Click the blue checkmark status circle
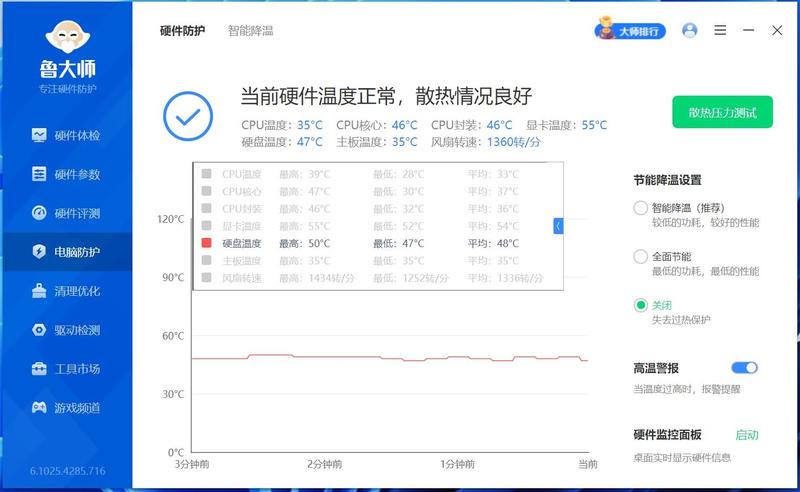800x492 pixels. coord(188,116)
